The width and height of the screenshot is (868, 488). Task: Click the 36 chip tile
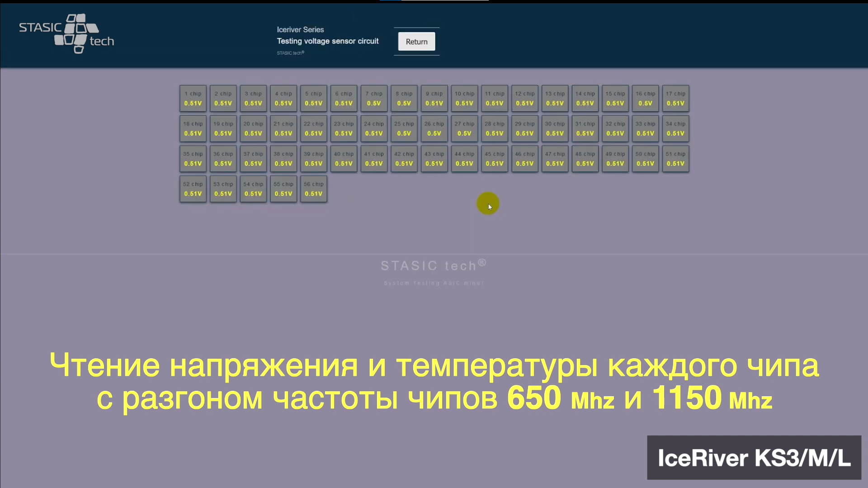coord(223,159)
